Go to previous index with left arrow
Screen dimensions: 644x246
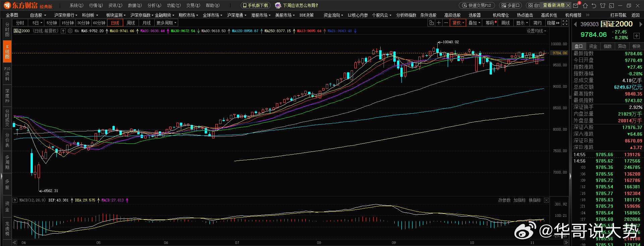(575, 24)
